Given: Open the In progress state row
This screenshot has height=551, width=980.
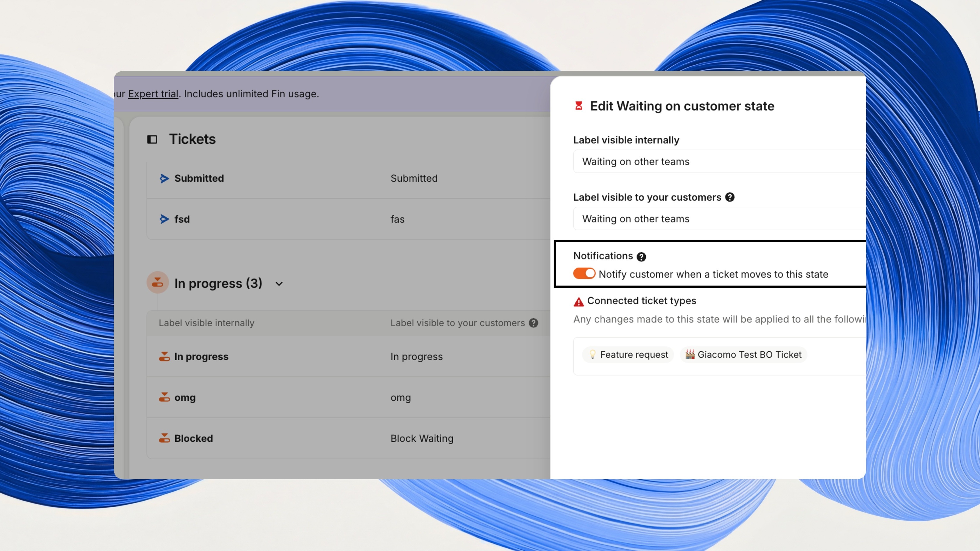Looking at the screenshot, I should click(x=348, y=356).
